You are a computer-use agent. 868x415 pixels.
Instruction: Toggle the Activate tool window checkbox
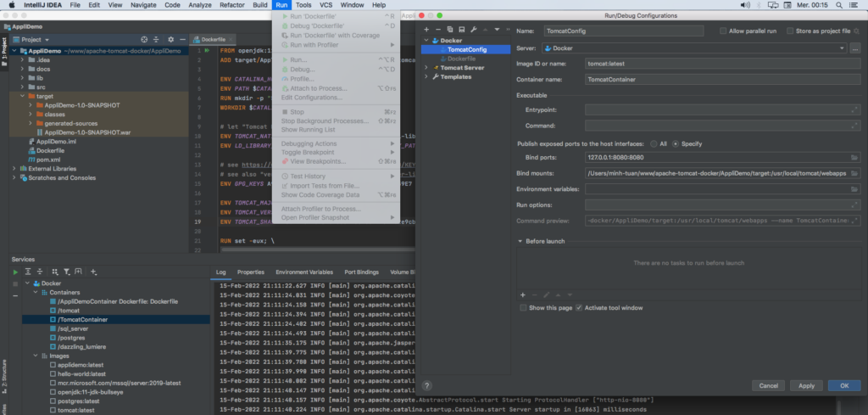pyautogui.click(x=579, y=307)
